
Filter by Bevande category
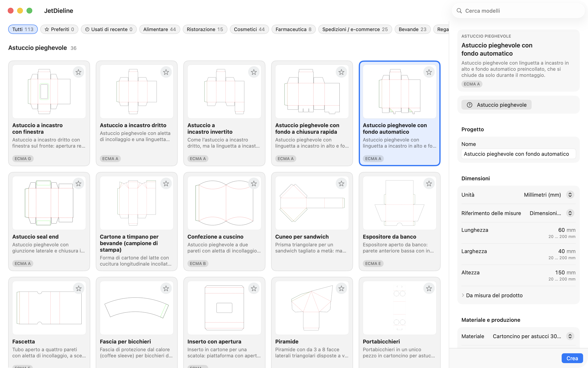[413, 29]
